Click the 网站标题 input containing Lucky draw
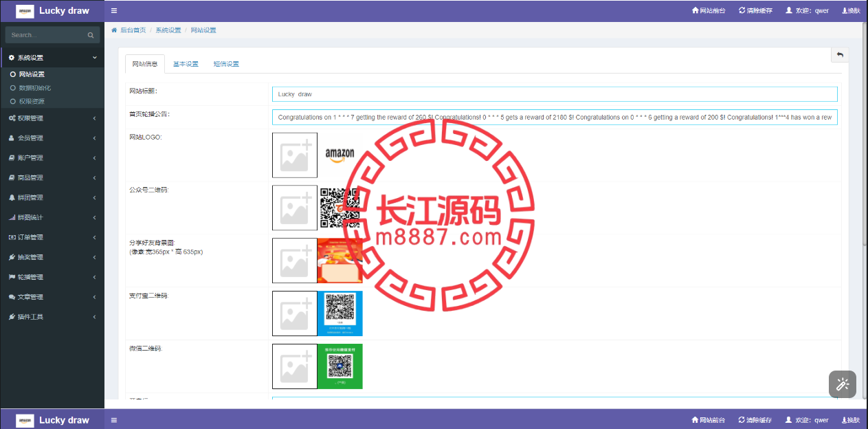The height and width of the screenshot is (429, 868). pos(555,94)
